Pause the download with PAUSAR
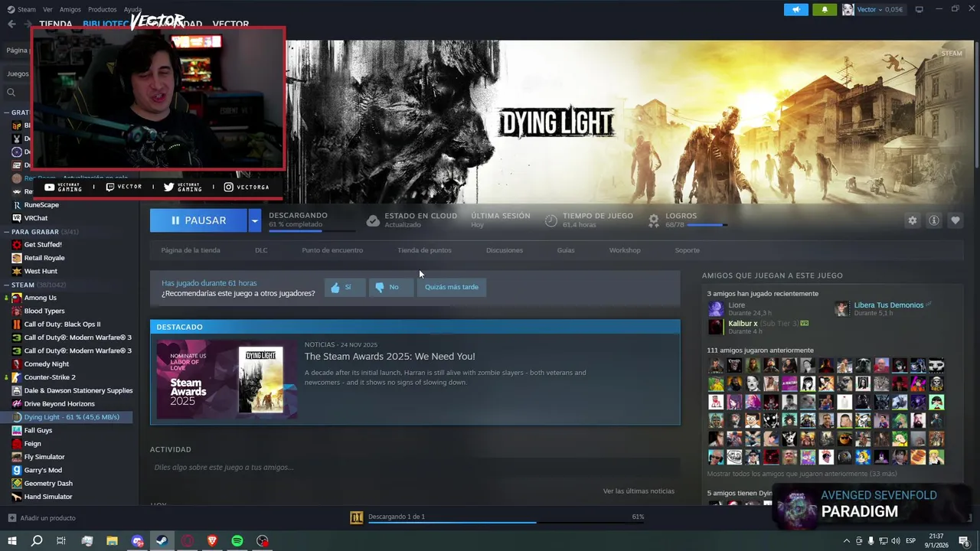The width and height of the screenshot is (980, 551). [198, 220]
